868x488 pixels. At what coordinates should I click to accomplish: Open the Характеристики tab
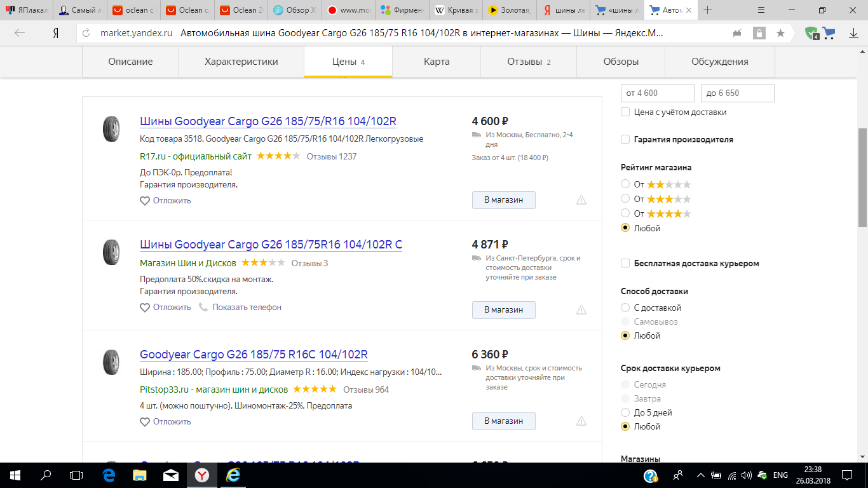(x=241, y=62)
